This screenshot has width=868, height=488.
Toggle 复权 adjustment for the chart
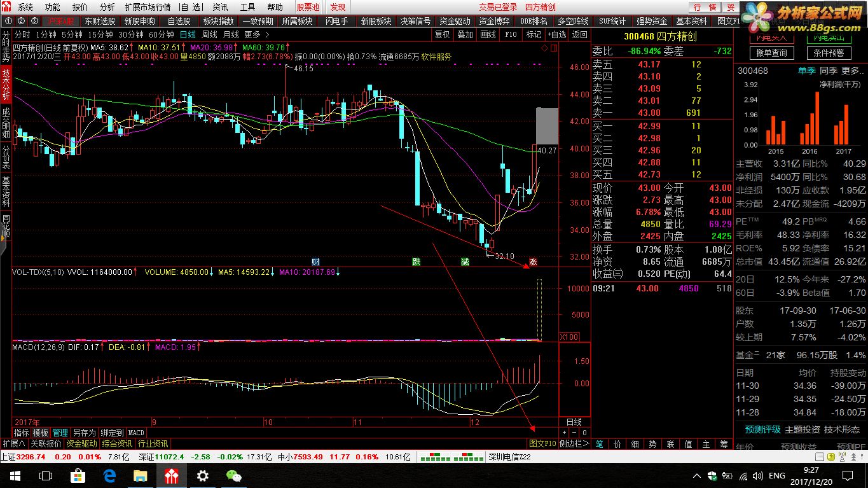click(x=442, y=34)
